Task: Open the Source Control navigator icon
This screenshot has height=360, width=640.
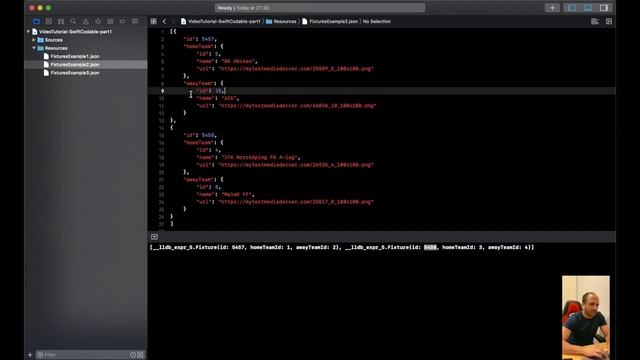Action: (x=49, y=21)
